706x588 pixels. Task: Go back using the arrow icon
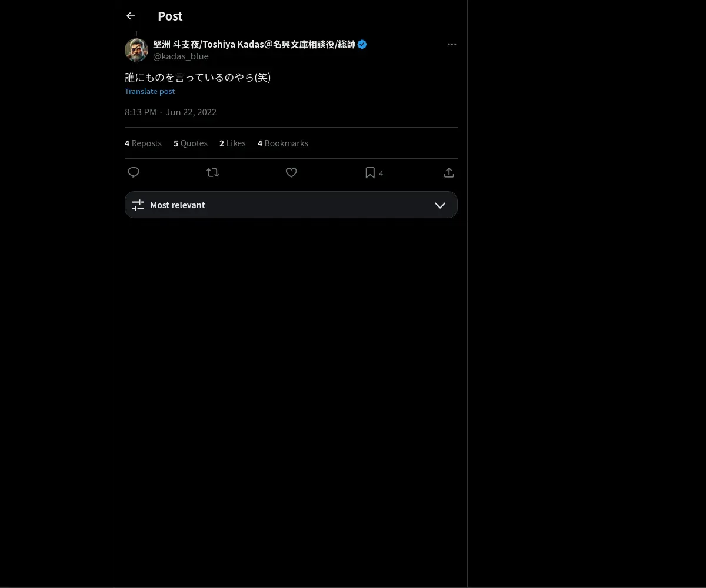click(131, 16)
